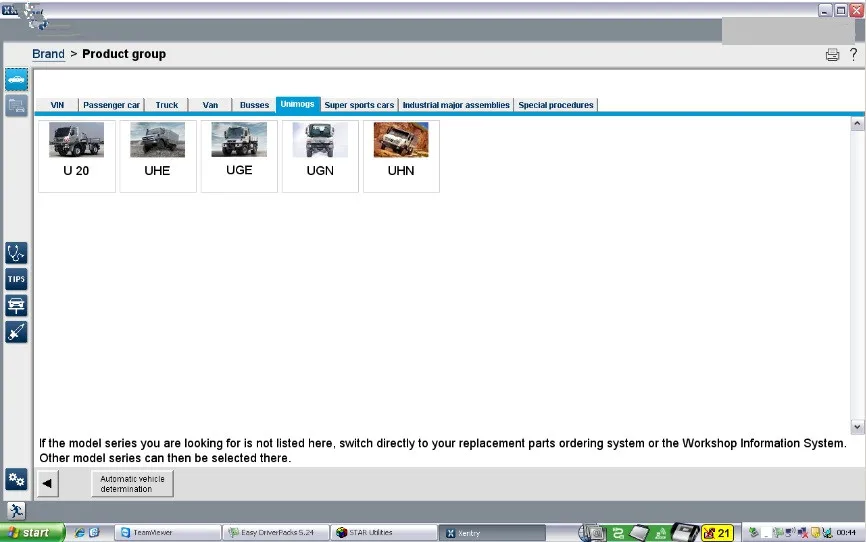The height and width of the screenshot is (542, 866).
Task: Switch to the VIN tab
Action: click(x=57, y=105)
